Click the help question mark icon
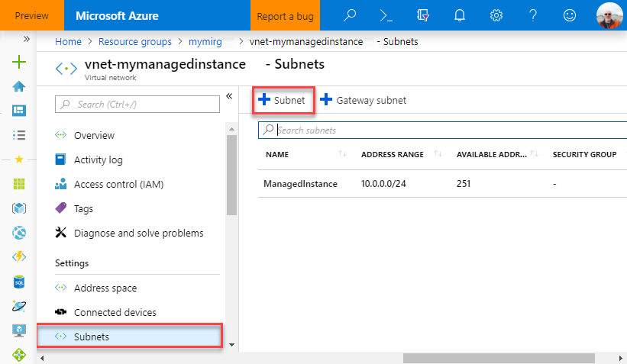The width and height of the screenshot is (627, 364). [x=533, y=15]
